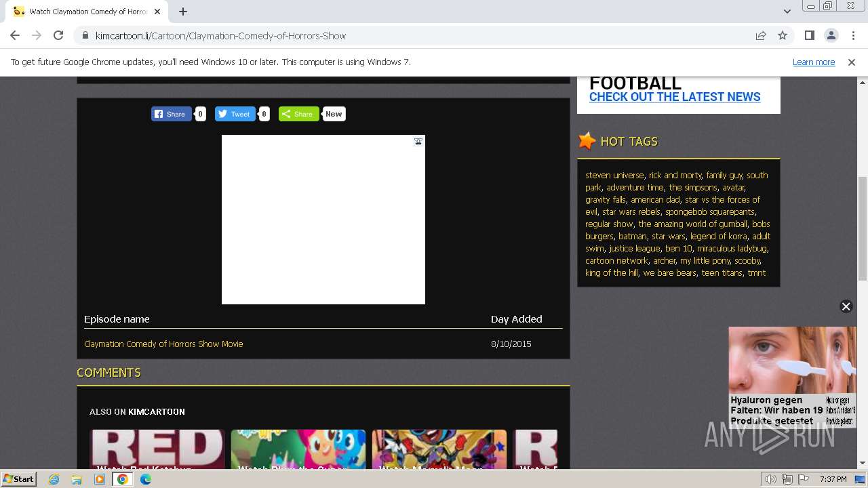868x488 pixels.
Task: Bookmark this page with star icon
Action: tap(783, 35)
